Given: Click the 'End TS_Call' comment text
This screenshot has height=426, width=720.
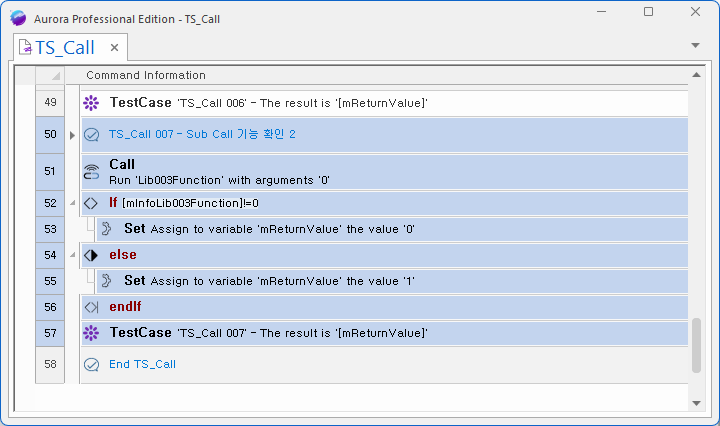Looking at the screenshot, I should (142, 364).
